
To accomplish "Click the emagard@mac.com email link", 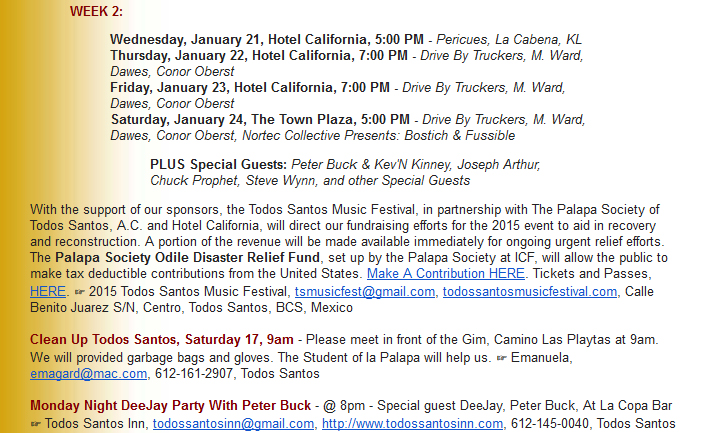I will pos(89,374).
